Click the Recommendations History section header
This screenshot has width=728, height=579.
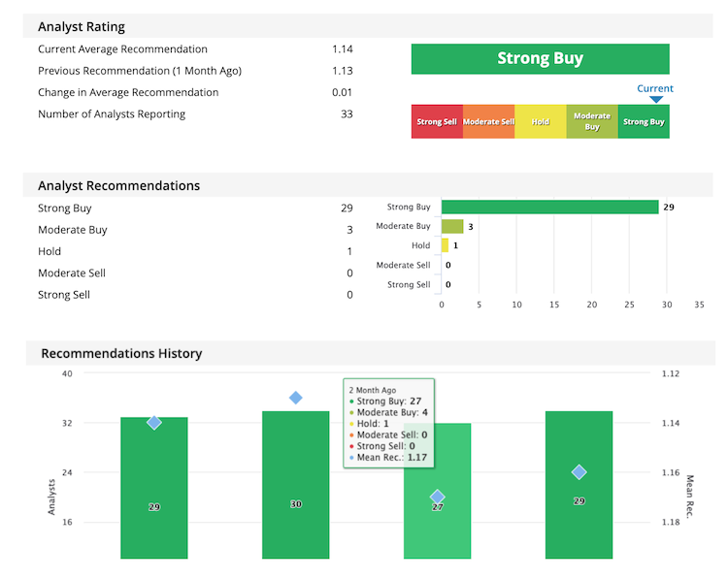click(121, 353)
